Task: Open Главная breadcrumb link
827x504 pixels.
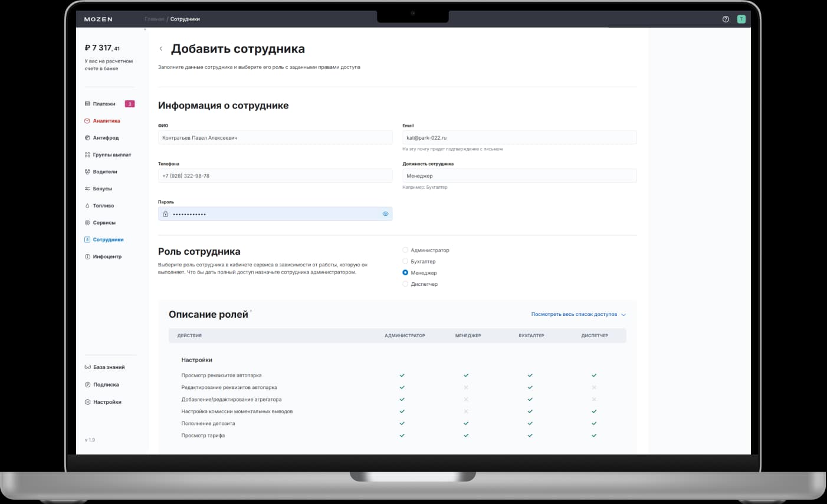Action: [x=155, y=19]
